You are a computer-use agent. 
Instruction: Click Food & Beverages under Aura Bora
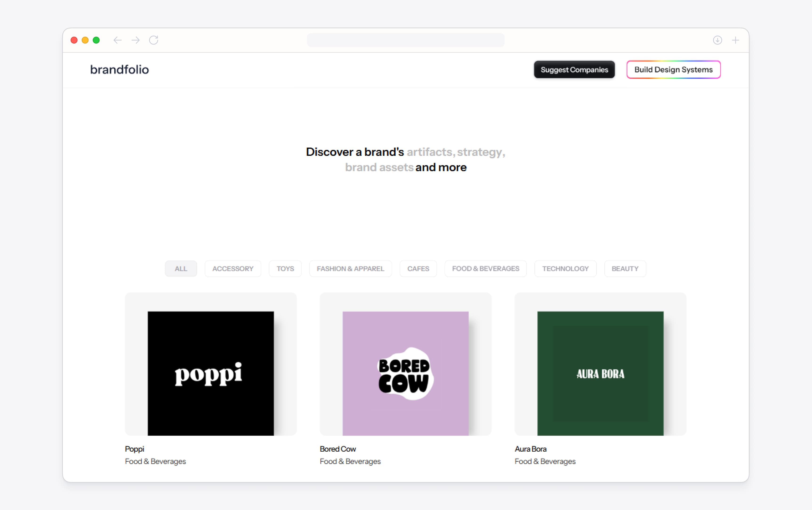tap(545, 461)
